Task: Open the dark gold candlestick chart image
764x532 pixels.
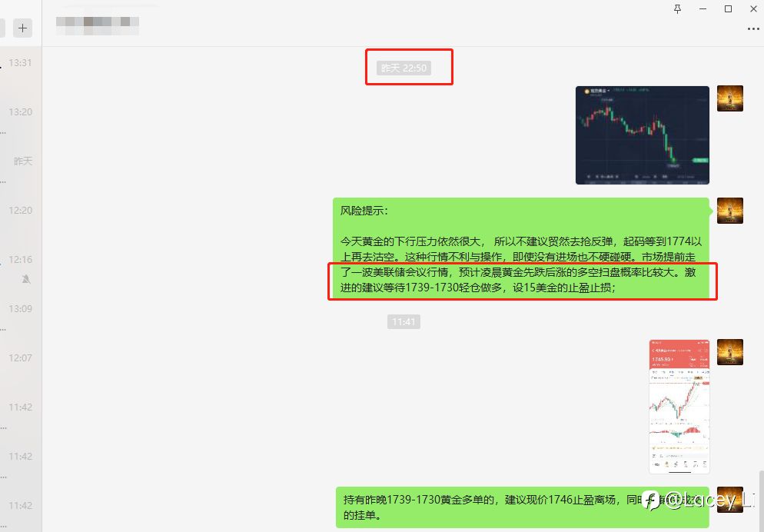Action: [x=643, y=135]
